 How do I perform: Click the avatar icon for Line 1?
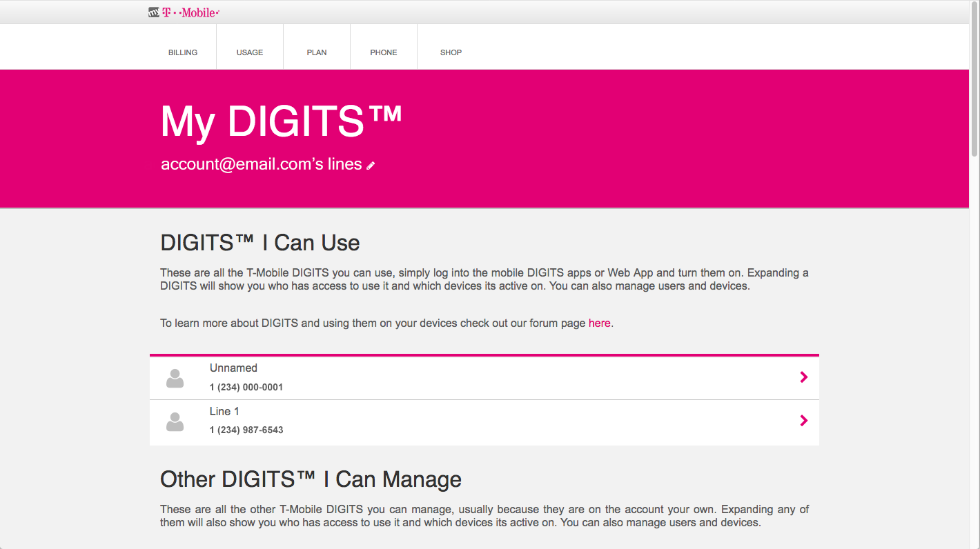175,421
